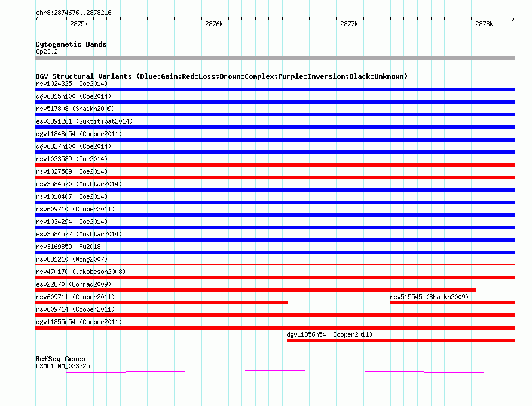Image resolution: width=532 pixels, height=406 pixels.
Task: Click the blue bar of nsv1034294
Action: (x=275, y=227)
